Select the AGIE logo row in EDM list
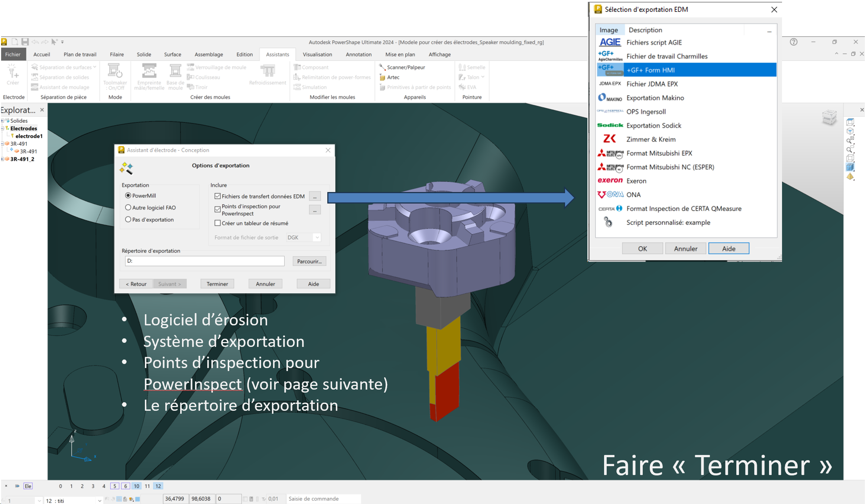Screen dimensions: 866x504 [686, 42]
